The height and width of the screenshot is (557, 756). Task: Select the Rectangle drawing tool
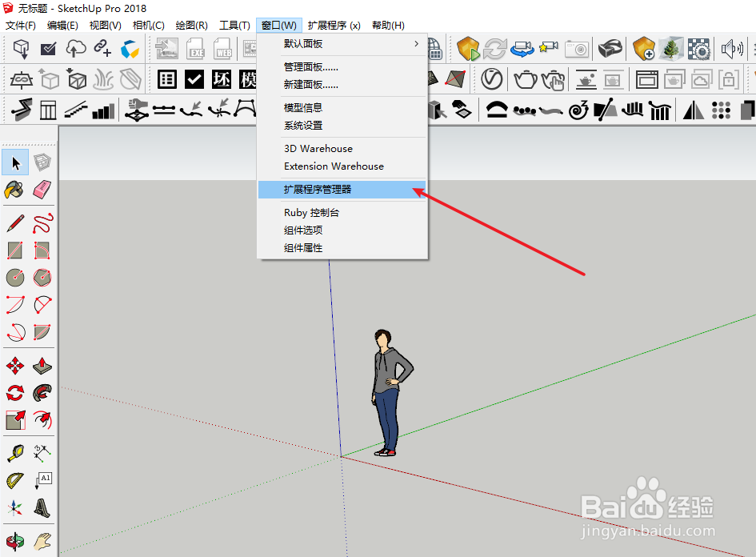click(x=15, y=250)
